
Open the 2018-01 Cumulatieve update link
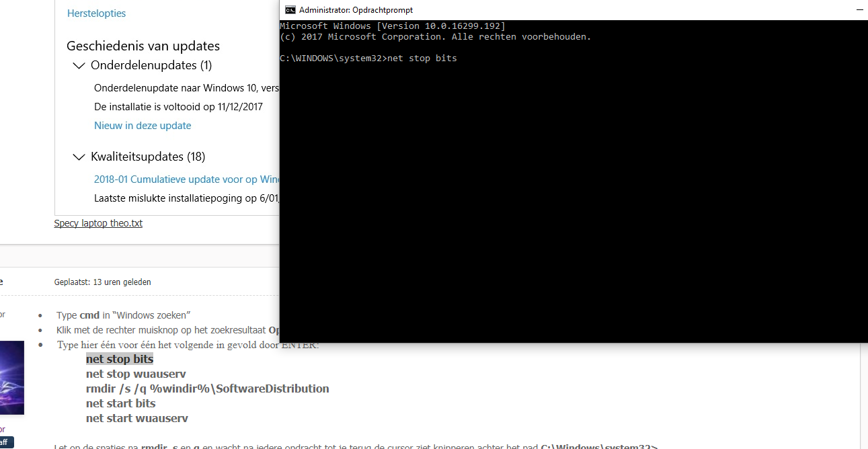pos(186,179)
